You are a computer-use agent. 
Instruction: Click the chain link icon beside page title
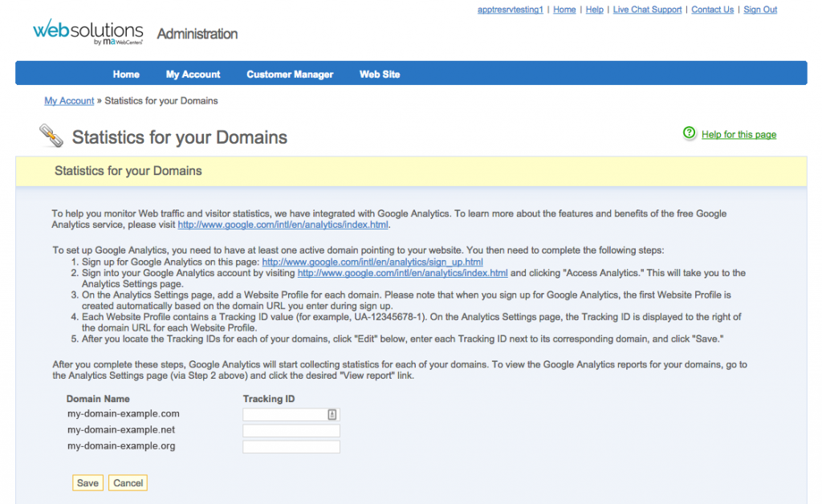pyautogui.click(x=51, y=136)
